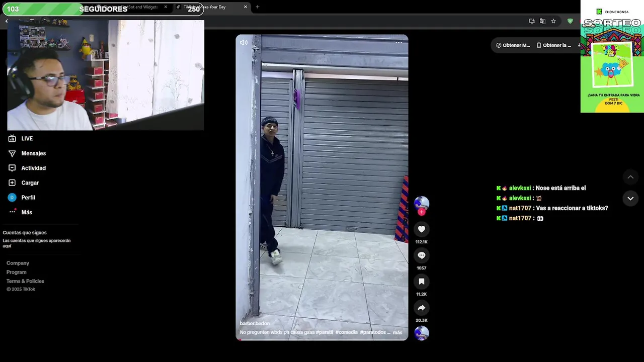The image size is (644, 362).
Task: Close the Bot and Widgets tab
Action: click(x=166, y=7)
